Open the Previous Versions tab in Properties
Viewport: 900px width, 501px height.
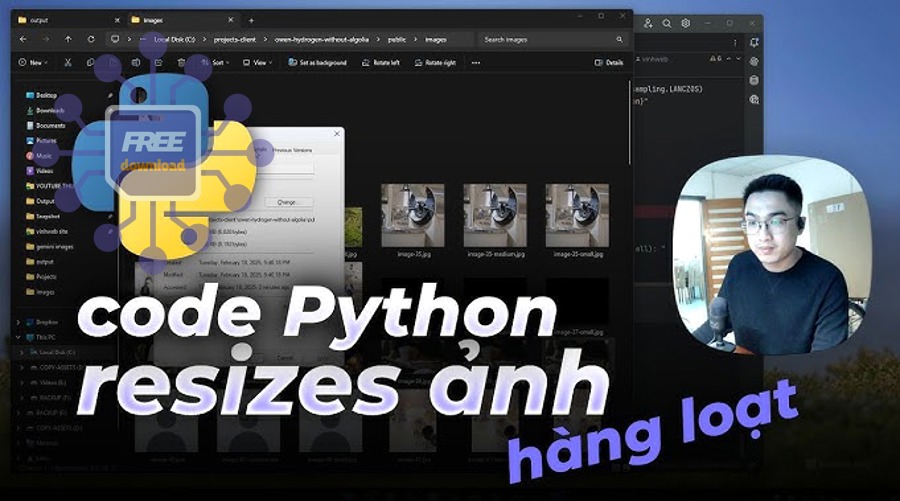291,150
